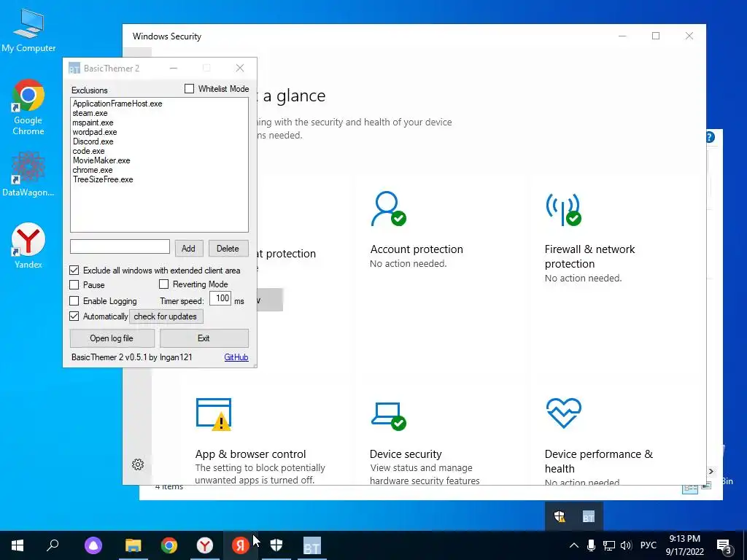Open the DataWagon desktop shortcut

[28, 174]
